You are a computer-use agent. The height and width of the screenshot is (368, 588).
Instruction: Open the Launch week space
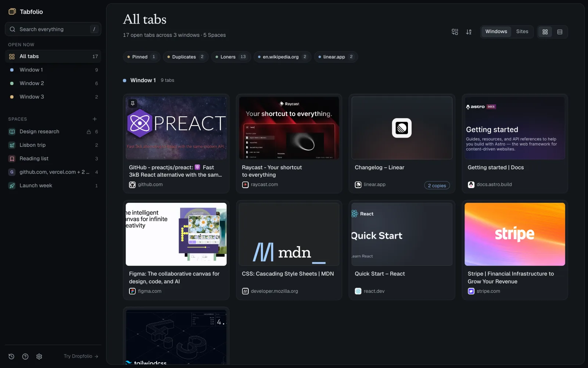pos(53,185)
